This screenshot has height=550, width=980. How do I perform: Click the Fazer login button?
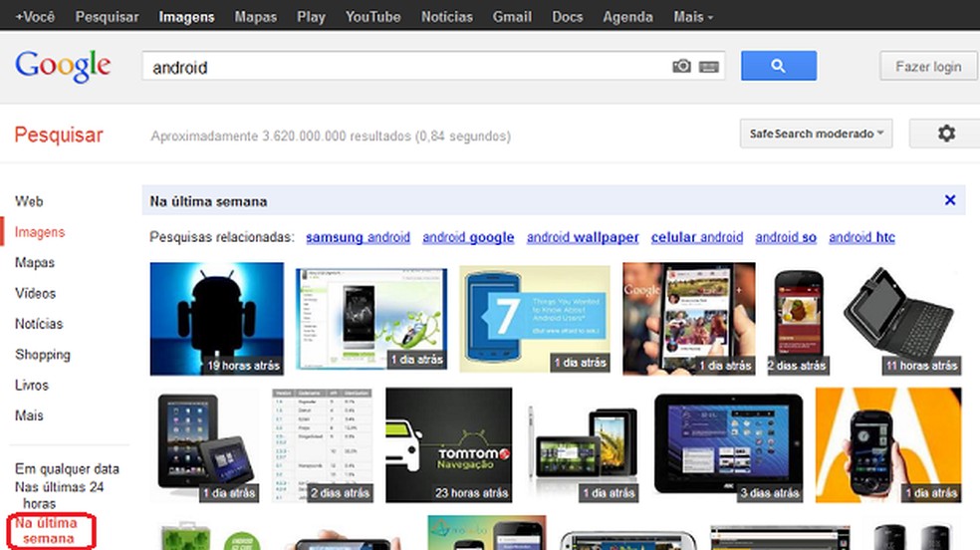[x=928, y=66]
